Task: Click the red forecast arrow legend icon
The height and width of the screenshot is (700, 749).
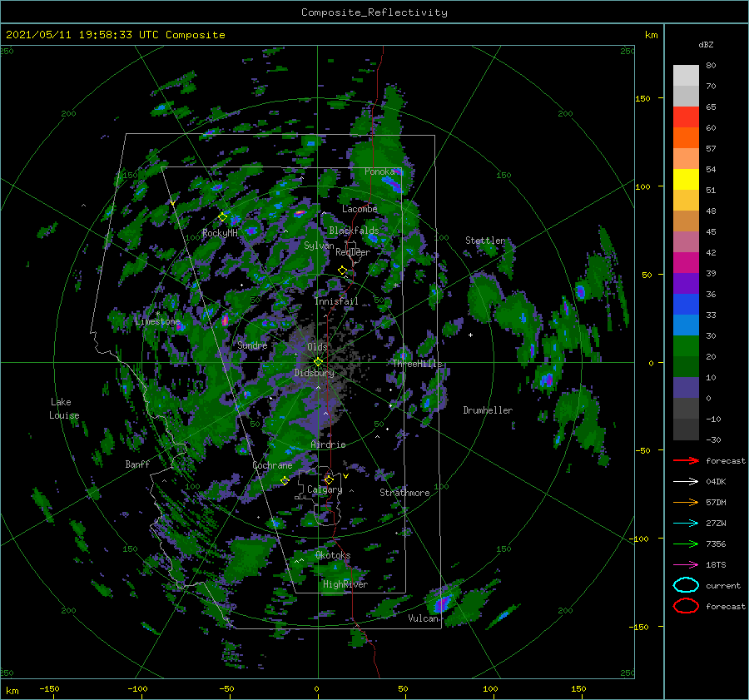Action: point(686,460)
